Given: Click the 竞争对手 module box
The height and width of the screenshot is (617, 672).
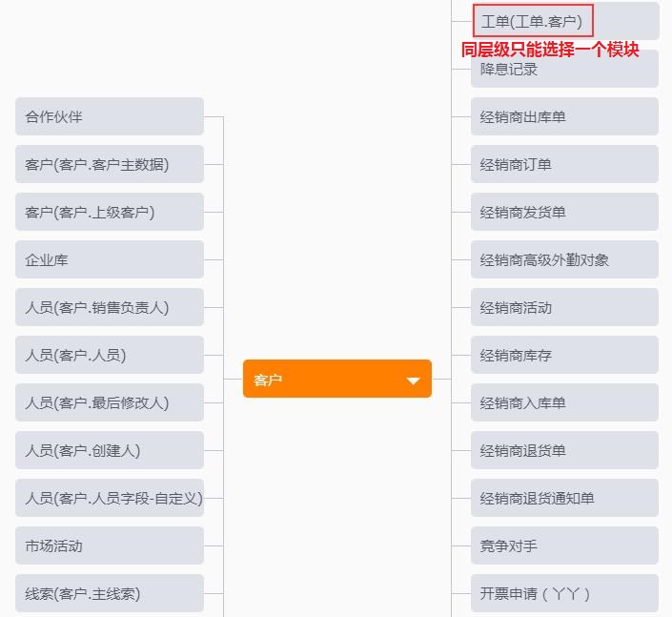Looking at the screenshot, I should pyautogui.click(x=565, y=545).
